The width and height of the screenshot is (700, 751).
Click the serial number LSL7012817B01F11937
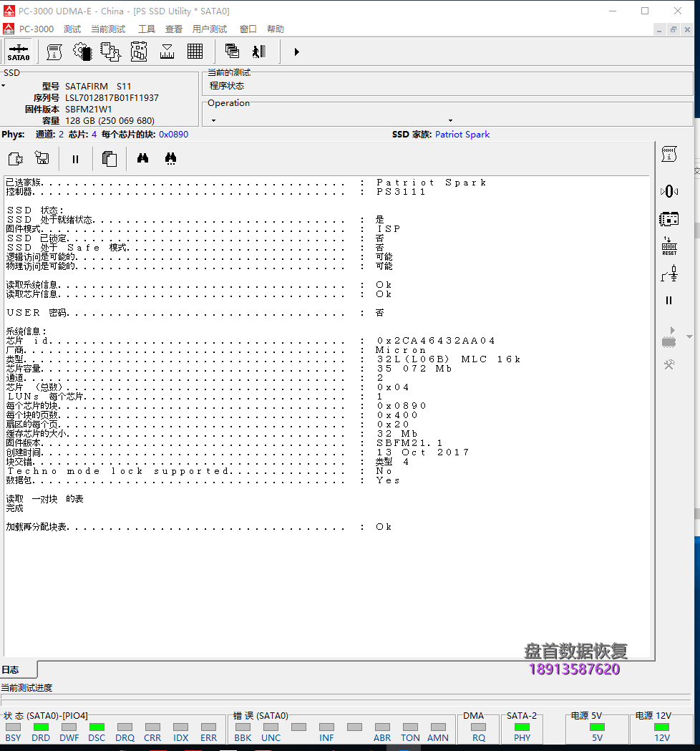point(112,97)
